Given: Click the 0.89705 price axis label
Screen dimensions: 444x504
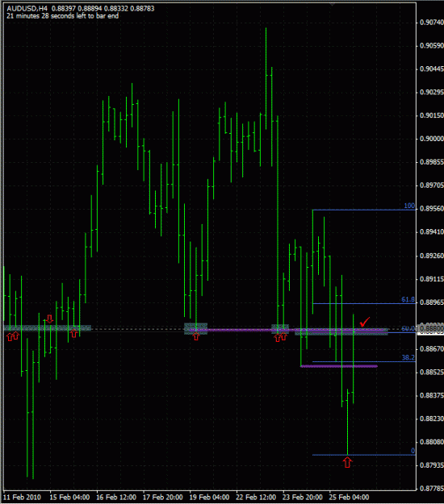Looking at the screenshot, I should [x=432, y=185].
